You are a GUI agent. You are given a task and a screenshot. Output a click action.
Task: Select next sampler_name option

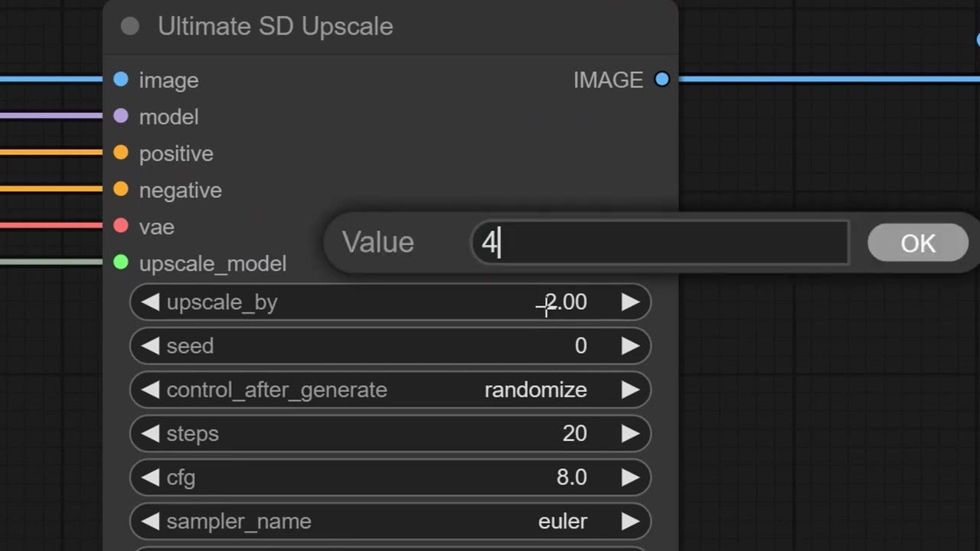[x=630, y=521]
